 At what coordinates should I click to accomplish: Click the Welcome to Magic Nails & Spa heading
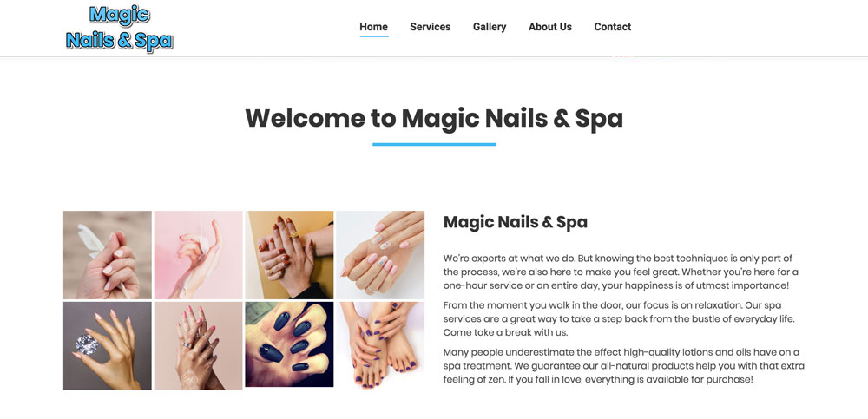434,119
